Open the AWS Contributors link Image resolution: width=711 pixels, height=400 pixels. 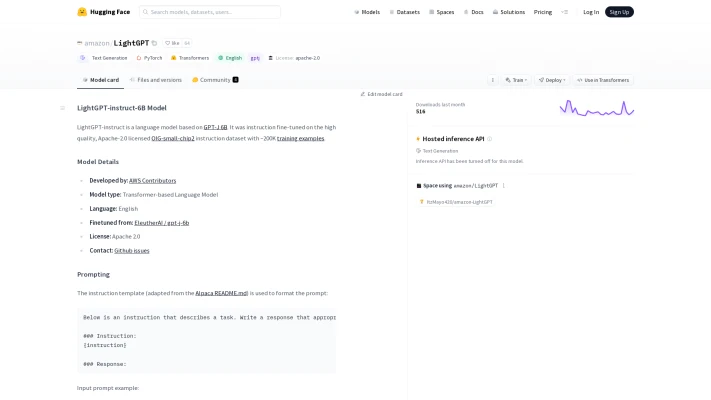pos(152,180)
